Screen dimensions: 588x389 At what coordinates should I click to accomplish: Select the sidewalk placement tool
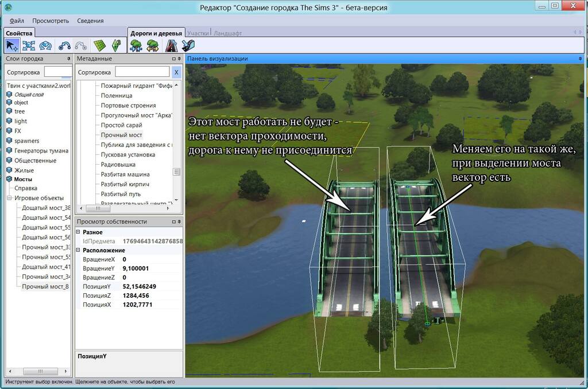coord(188,46)
